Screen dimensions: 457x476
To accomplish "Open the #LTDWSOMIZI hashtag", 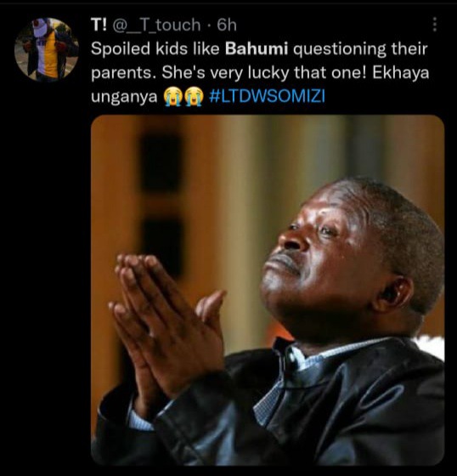I will [268, 97].
